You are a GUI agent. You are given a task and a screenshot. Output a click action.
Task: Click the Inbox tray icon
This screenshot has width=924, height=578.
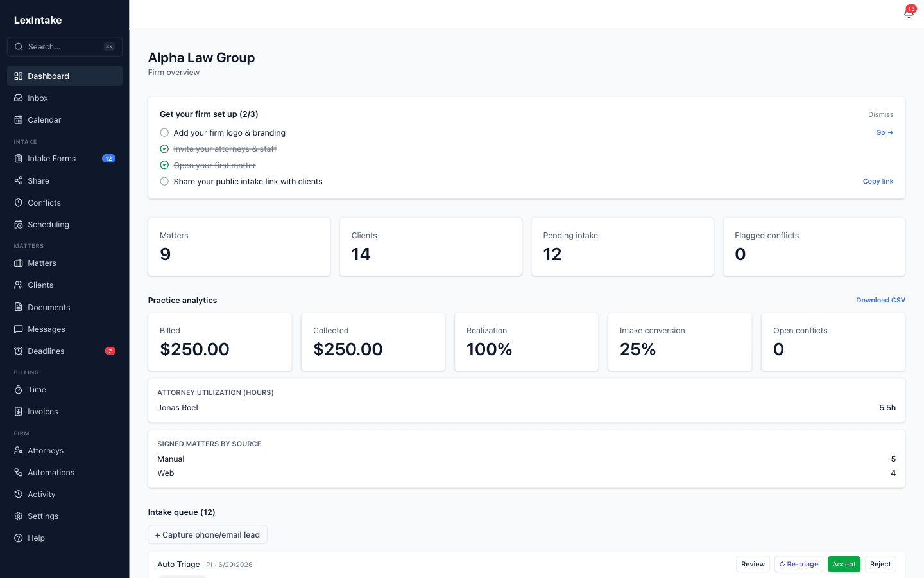(x=19, y=98)
